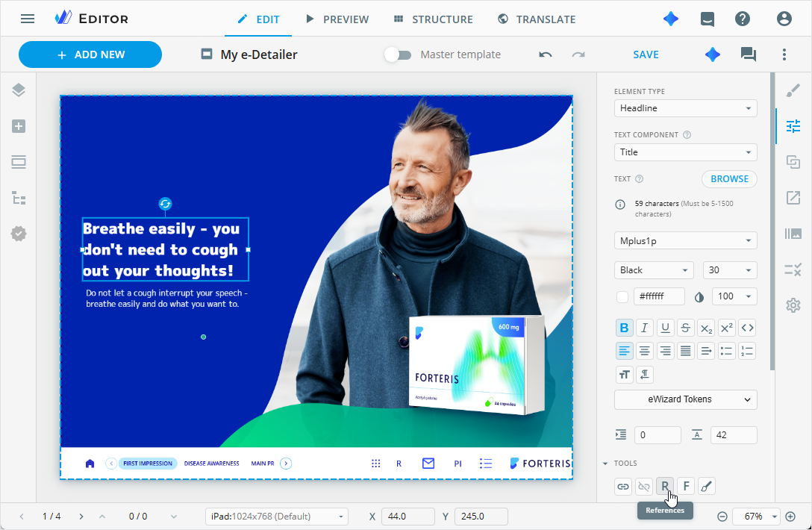Open the eWizard Tokens dropdown
This screenshot has width=812, height=530.
(686, 399)
